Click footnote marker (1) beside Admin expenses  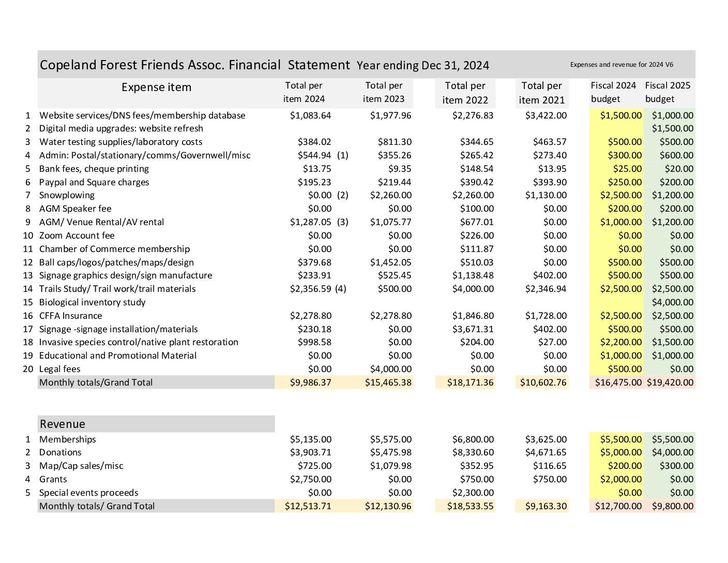(x=343, y=155)
